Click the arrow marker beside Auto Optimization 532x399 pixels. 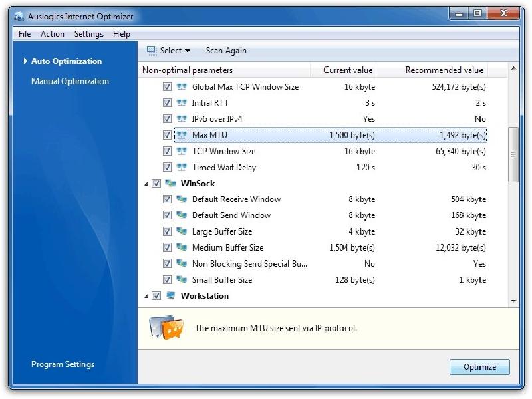coord(25,61)
